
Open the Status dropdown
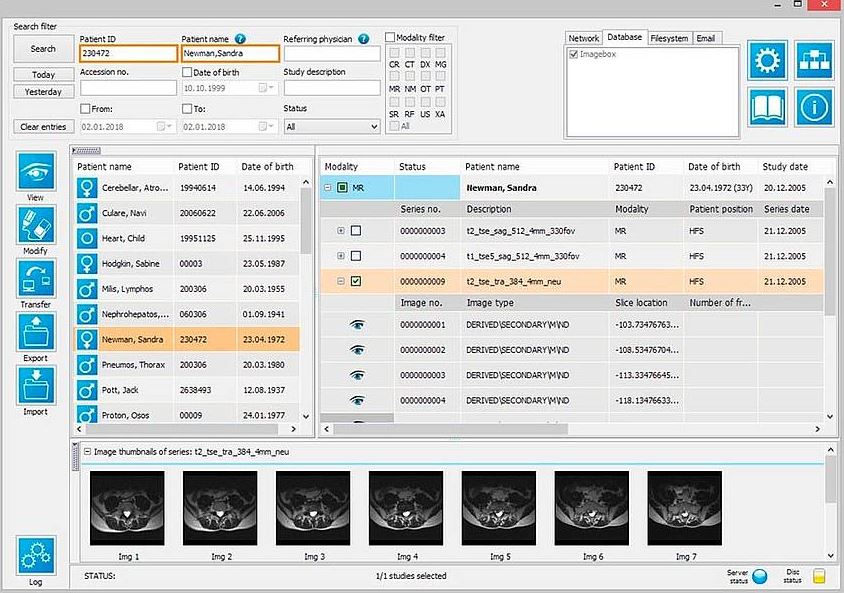pyautogui.click(x=332, y=126)
